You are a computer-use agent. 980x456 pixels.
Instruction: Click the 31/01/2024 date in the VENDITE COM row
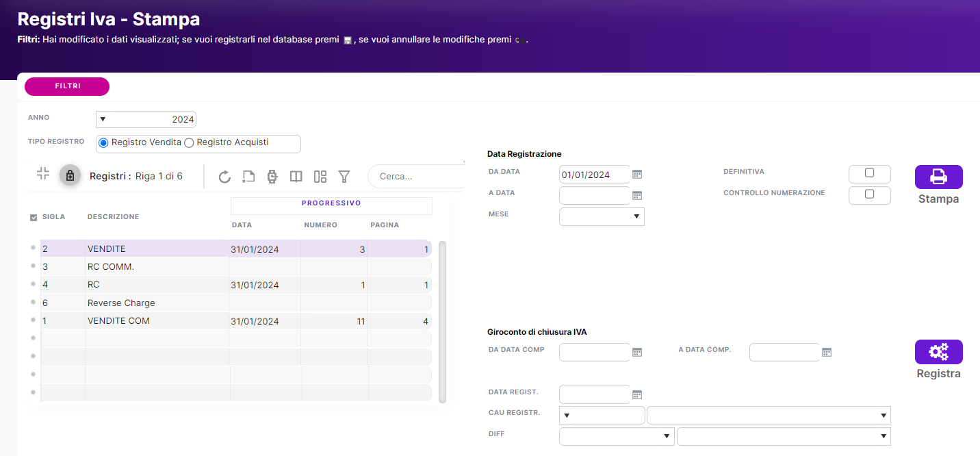click(255, 321)
